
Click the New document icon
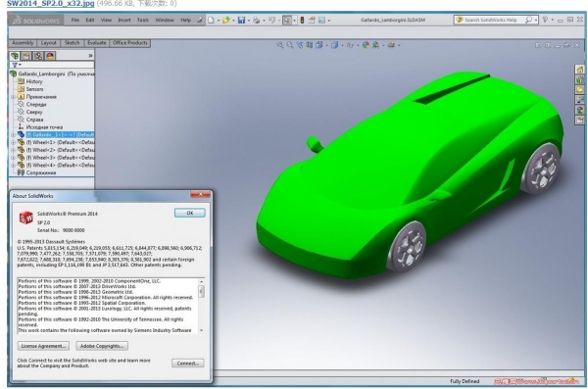211,20
